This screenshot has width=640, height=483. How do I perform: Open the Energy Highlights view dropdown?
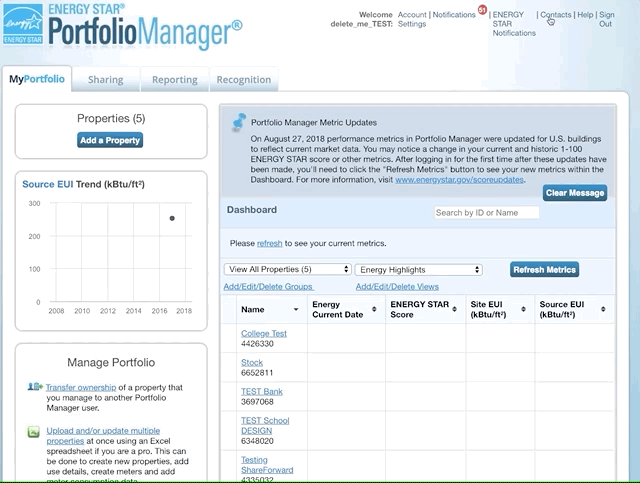pos(419,270)
